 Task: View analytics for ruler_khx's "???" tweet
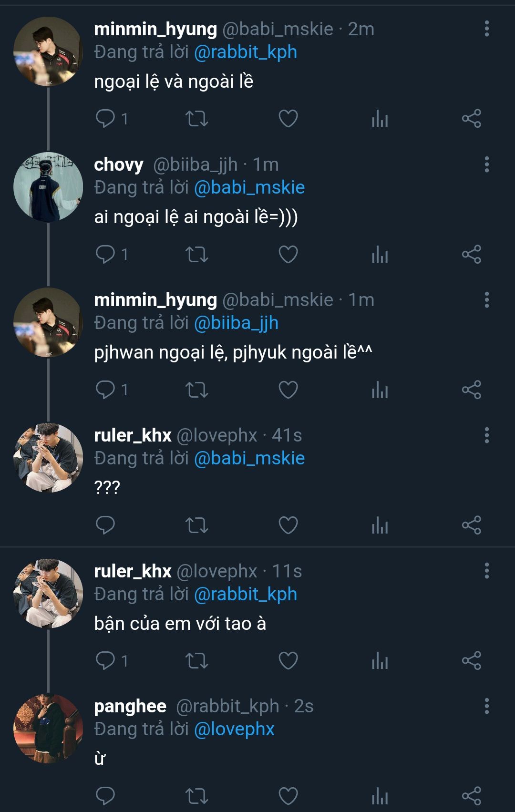(380, 525)
